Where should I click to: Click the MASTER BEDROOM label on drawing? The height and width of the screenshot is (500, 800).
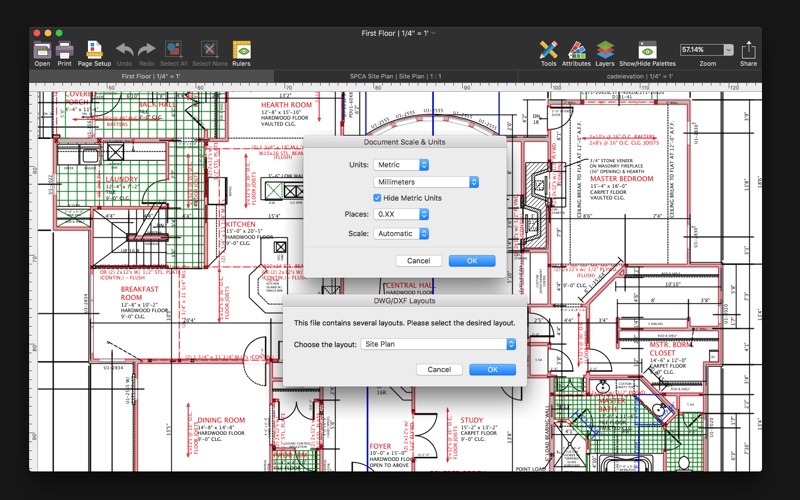(621, 179)
